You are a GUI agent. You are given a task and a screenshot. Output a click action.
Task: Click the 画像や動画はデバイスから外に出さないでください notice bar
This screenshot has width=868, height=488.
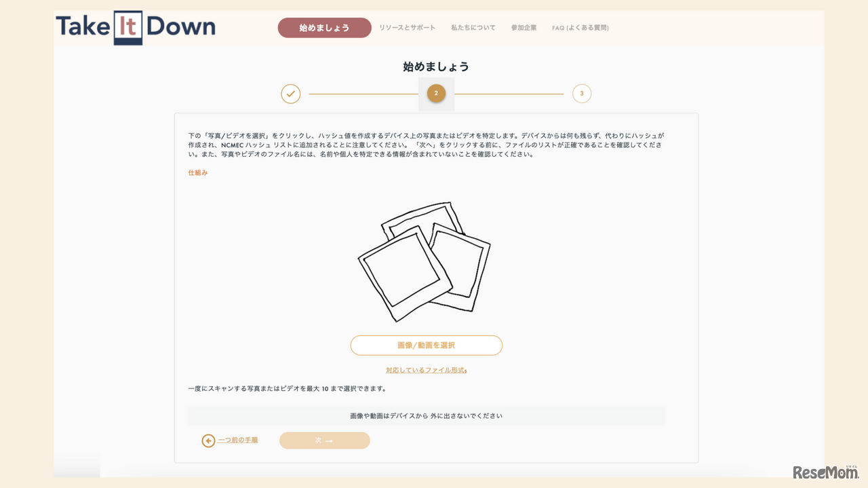[426, 415]
